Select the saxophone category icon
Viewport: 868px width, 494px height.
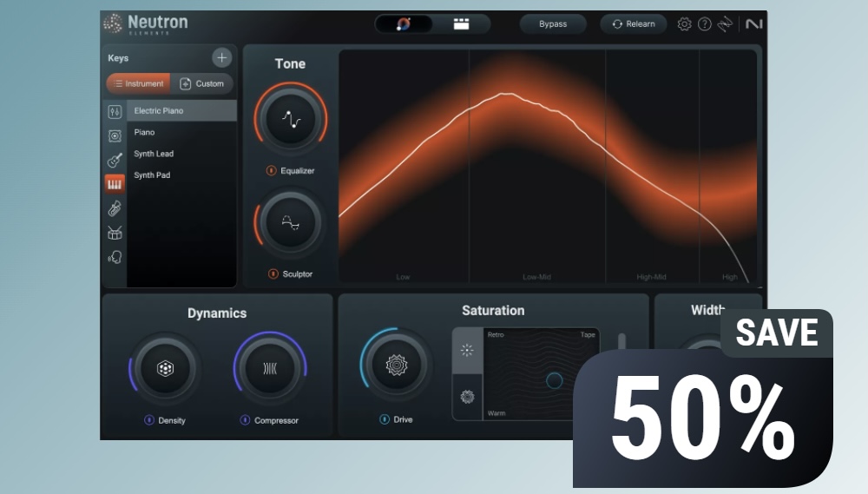pyautogui.click(x=115, y=208)
